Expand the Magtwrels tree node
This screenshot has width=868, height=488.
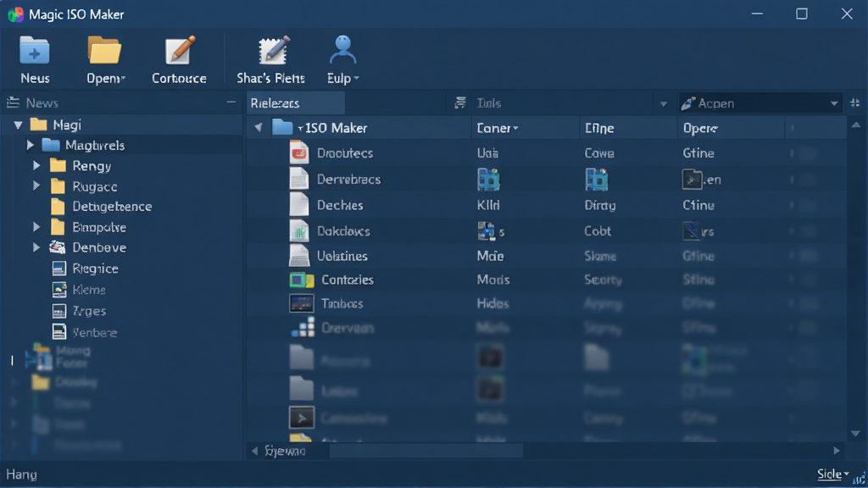pos(30,145)
